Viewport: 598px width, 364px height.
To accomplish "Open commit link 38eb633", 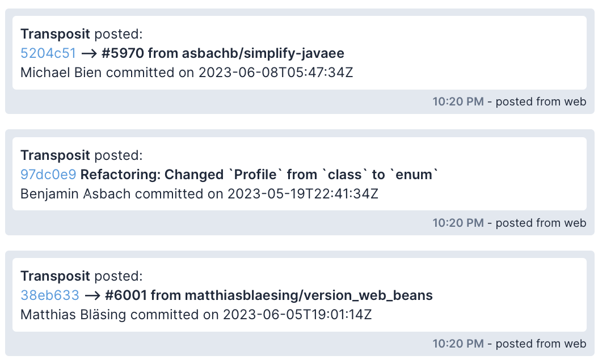I will (50, 295).
